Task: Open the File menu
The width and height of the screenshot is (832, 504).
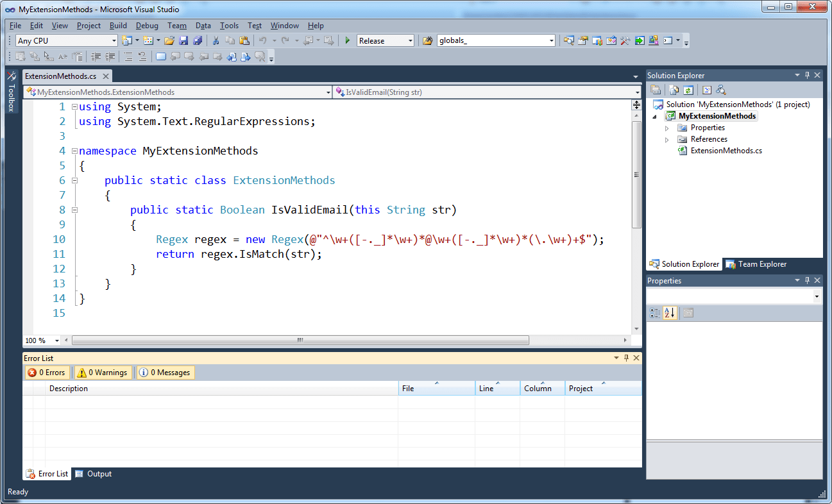Action: click(x=15, y=26)
